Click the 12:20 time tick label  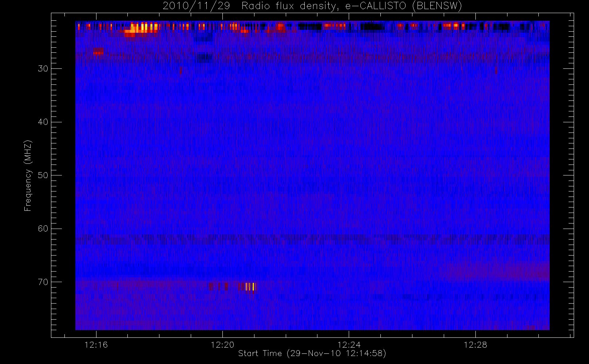click(x=222, y=344)
